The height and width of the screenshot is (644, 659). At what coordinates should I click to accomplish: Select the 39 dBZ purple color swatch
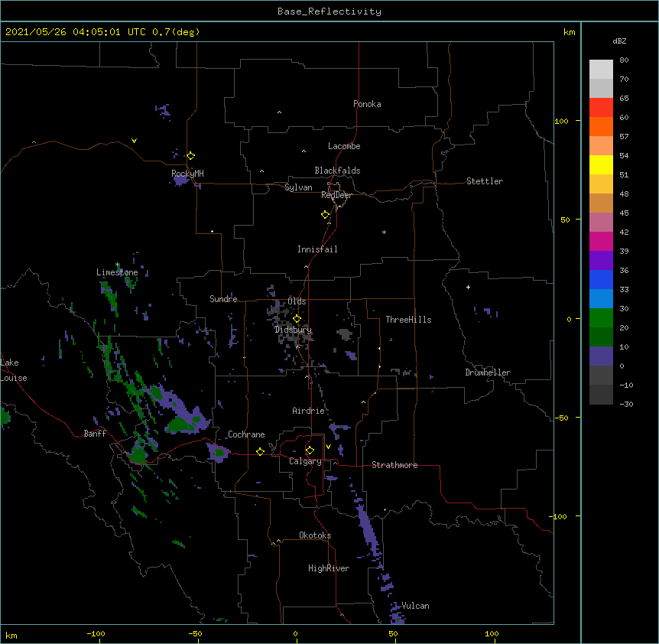point(601,260)
